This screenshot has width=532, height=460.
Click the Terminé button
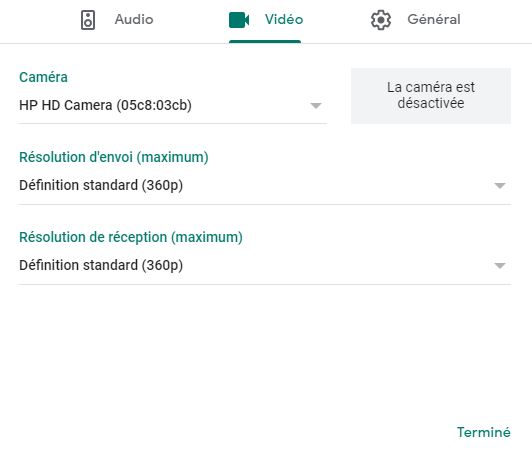point(483,432)
